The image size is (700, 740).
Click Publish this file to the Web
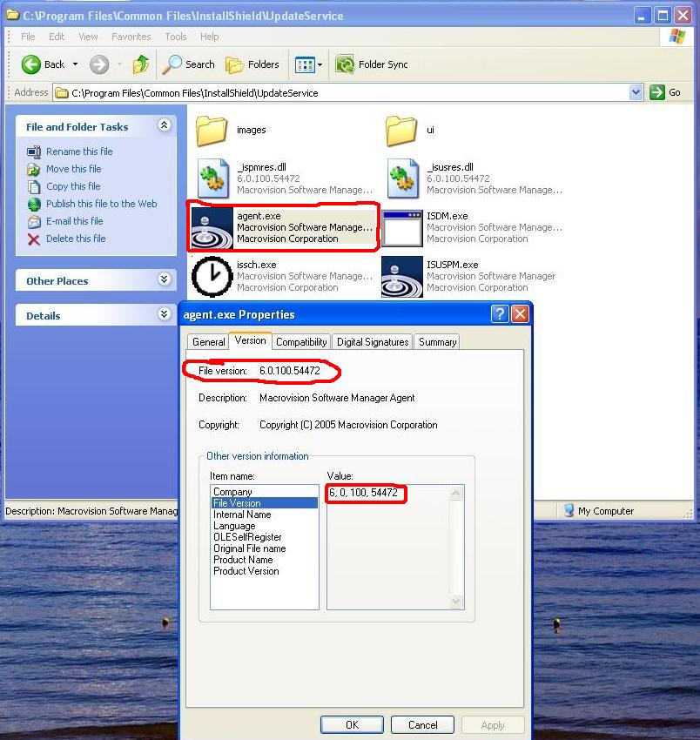pyautogui.click(x=102, y=204)
